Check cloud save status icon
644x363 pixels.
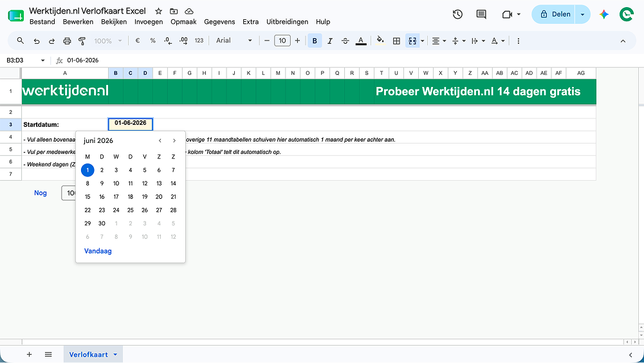click(x=189, y=11)
